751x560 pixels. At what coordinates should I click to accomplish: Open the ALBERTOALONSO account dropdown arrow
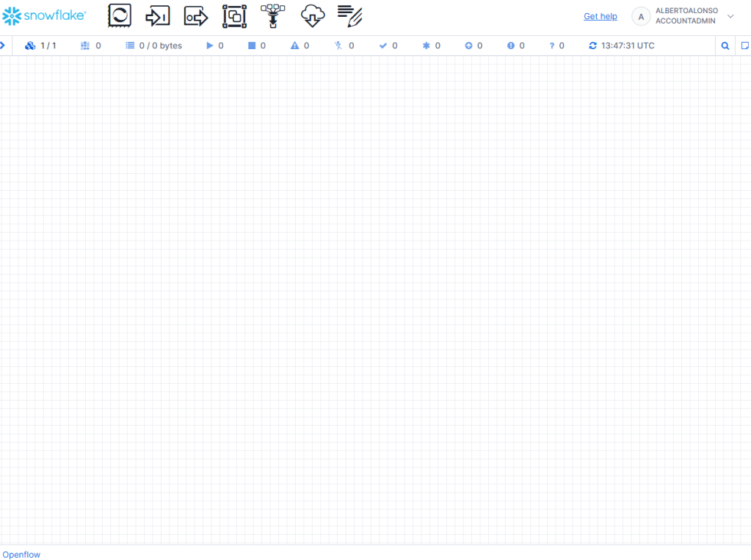click(730, 16)
